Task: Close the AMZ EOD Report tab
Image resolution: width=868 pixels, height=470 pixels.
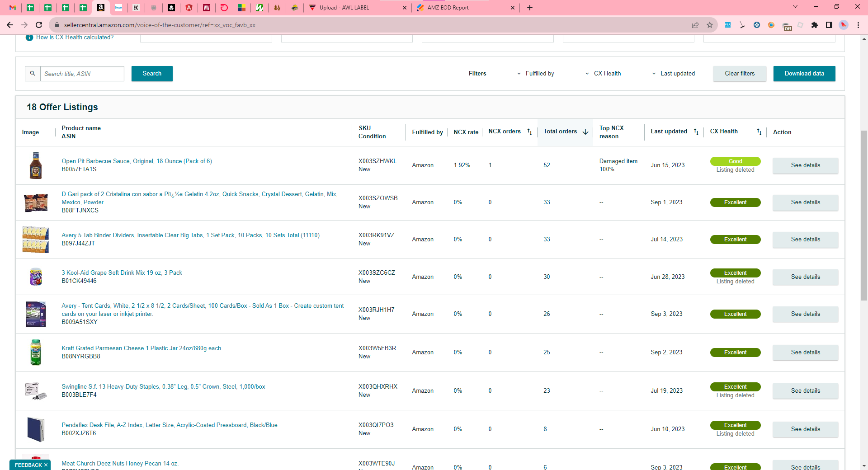Action: [x=512, y=8]
